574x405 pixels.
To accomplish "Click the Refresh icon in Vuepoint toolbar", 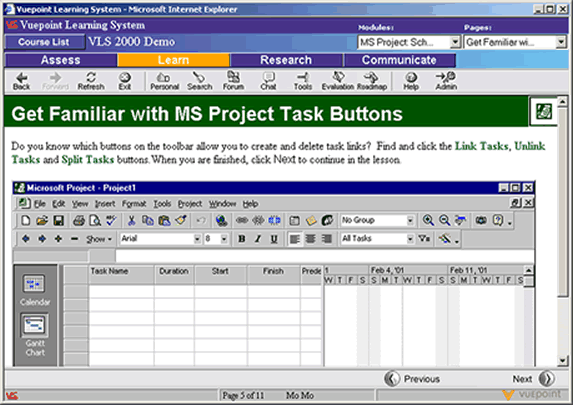I will (x=91, y=81).
